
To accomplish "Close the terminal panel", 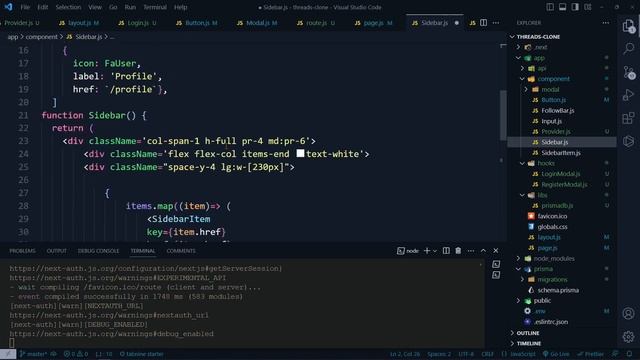I will click(x=496, y=251).
